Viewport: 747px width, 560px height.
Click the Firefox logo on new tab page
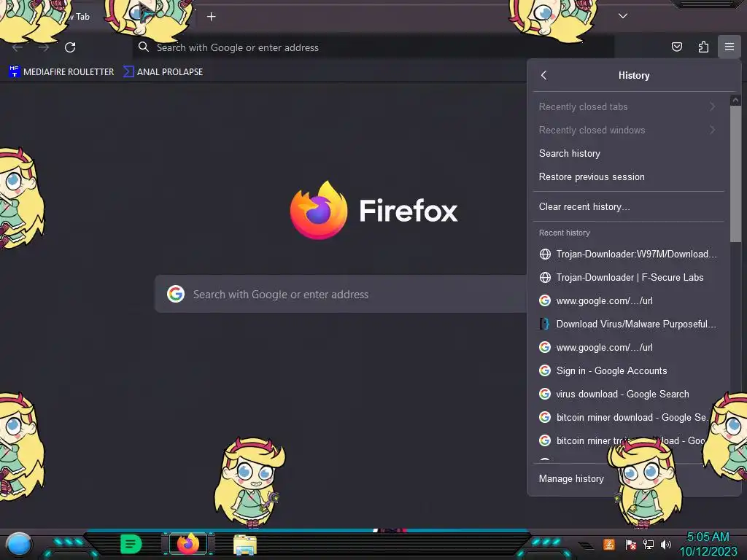tap(373, 210)
